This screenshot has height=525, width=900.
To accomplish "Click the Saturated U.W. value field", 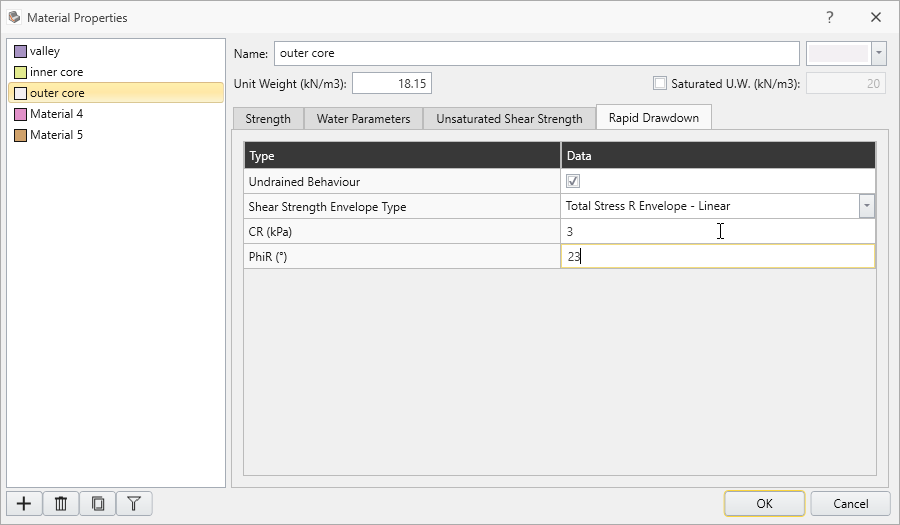I will coord(846,83).
